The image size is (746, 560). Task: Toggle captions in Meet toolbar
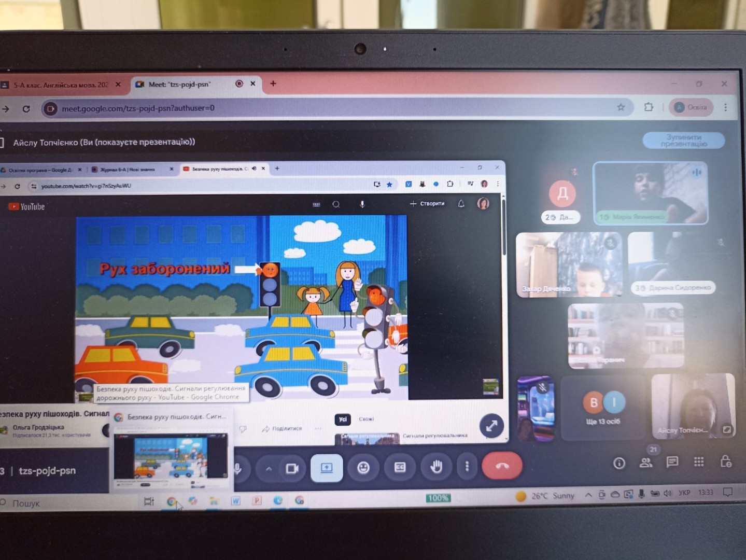pos(400,467)
